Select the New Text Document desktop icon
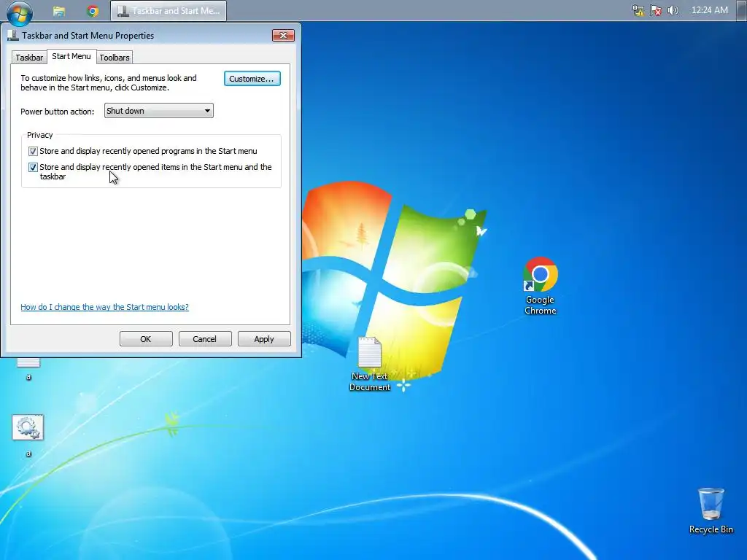Screen dimensions: 747x560 (x=370, y=364)
